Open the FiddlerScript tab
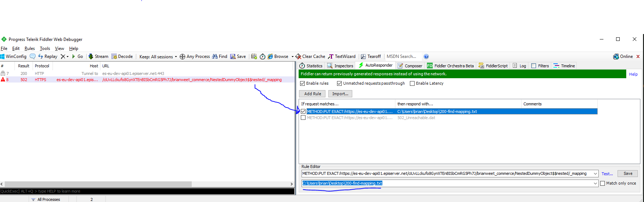 point(493,66)
